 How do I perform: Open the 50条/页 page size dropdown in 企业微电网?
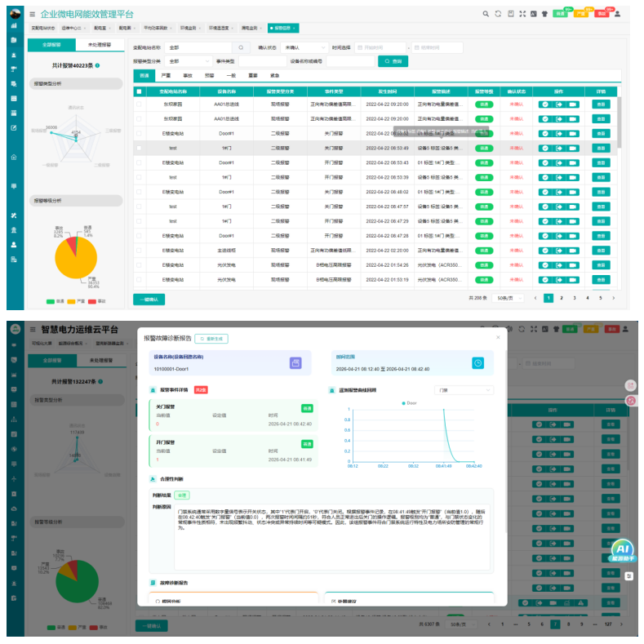[x=509, y=298]
